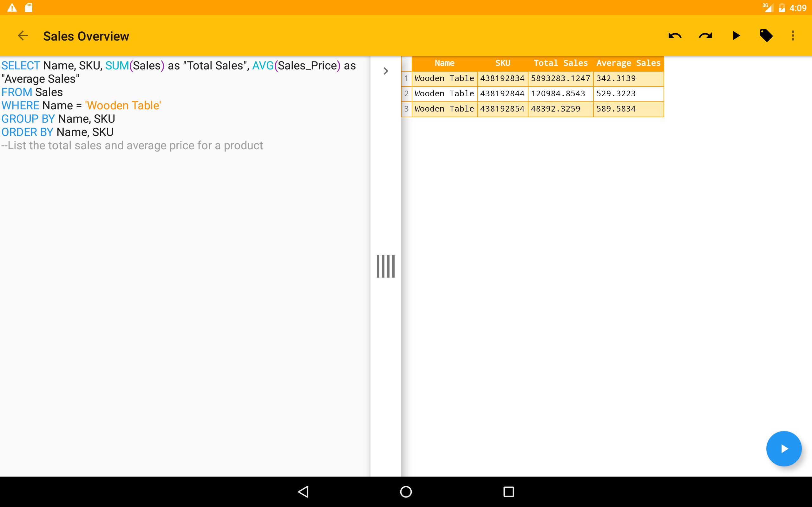Grab the vertical bars split handle

(x=385, y=266)
